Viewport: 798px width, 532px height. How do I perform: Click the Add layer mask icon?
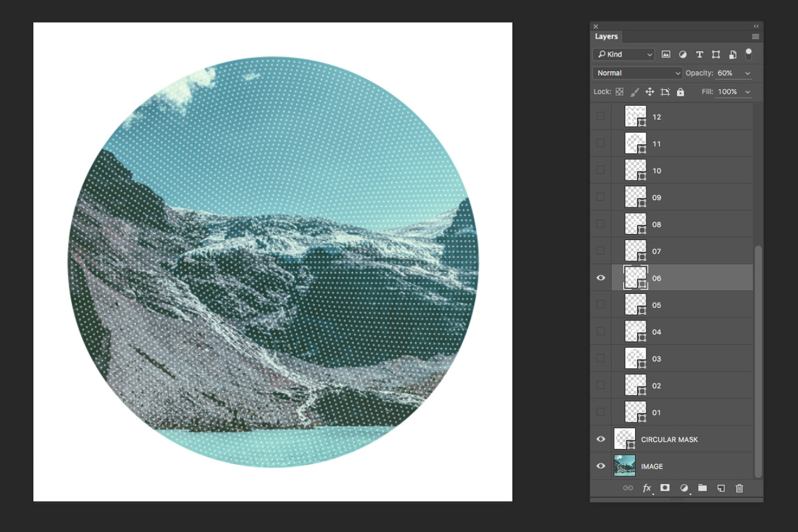pyautogui.click(x=665, y=487)
